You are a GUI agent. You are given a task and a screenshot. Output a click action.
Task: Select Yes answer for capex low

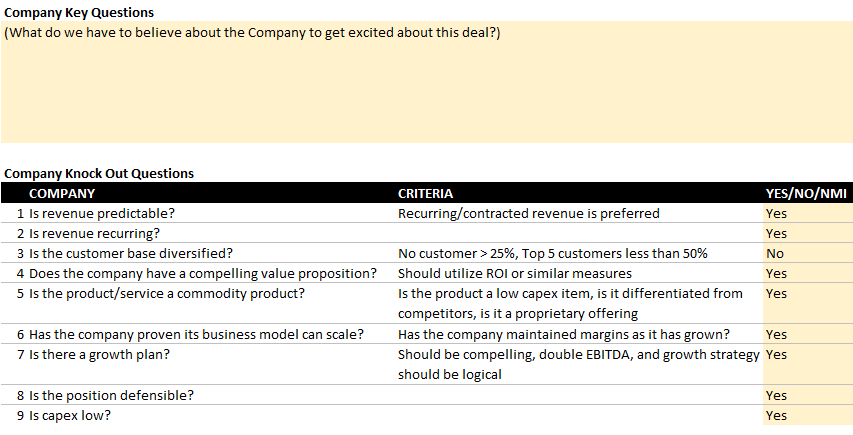808,415
